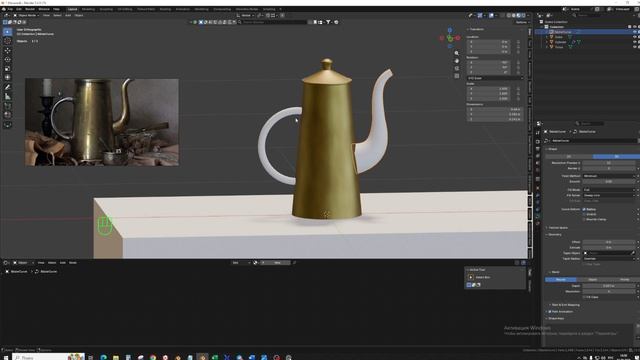The width and height of the screenshot is (640, 360).
Task: Click the Extrude value field
Action: [609, 248]
